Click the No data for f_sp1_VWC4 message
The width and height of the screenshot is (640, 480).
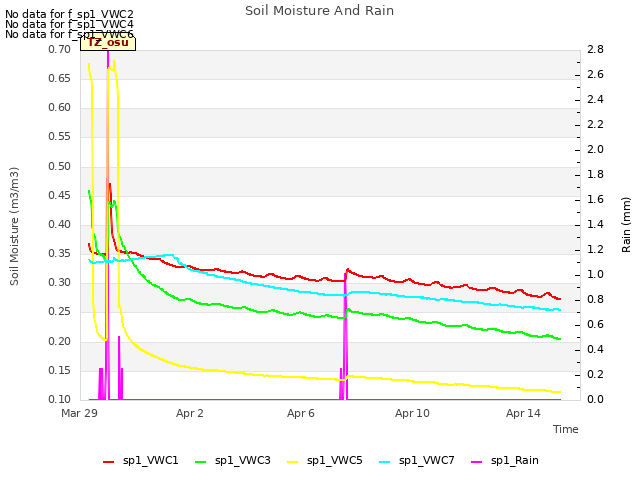pyautogui.click(x=69, y=24)
